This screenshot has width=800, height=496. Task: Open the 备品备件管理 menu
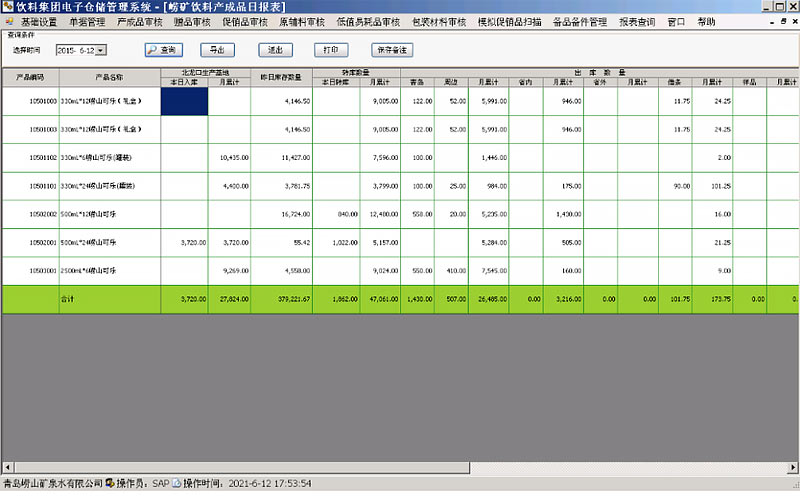coord(580,21)
